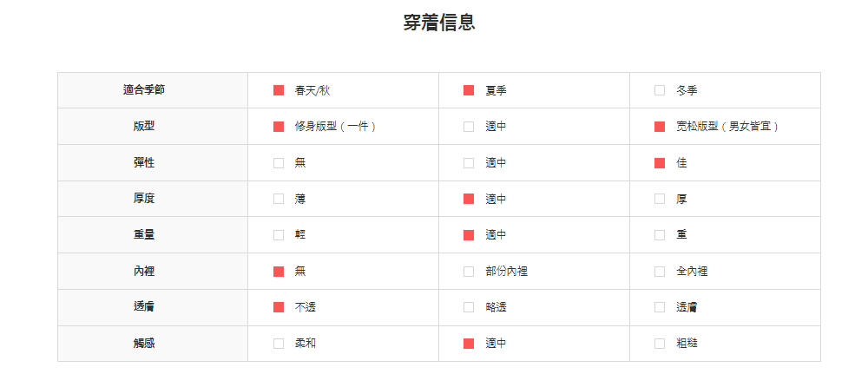Uncheck 修身版型 fit checkbox
This screenshot has width=868, height=374.
coord(279,127)
